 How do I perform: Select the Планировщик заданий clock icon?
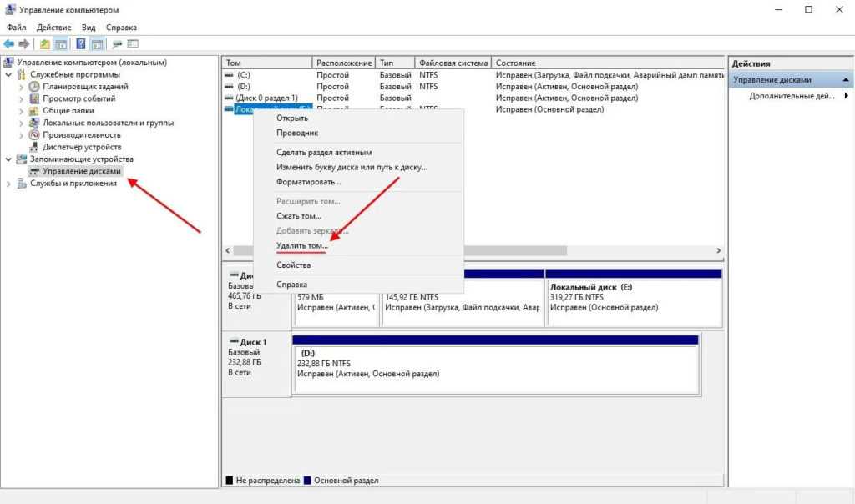click(x=34, y=86)
